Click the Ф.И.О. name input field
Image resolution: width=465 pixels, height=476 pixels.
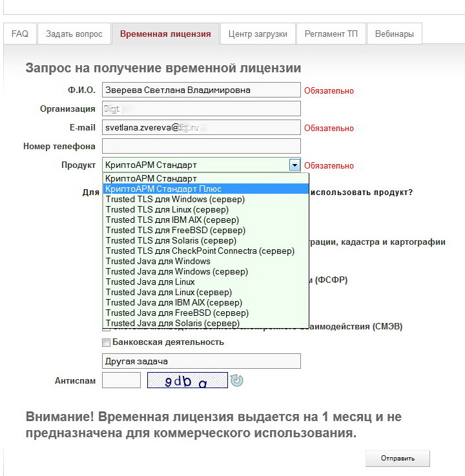click(x=201, y=90)
